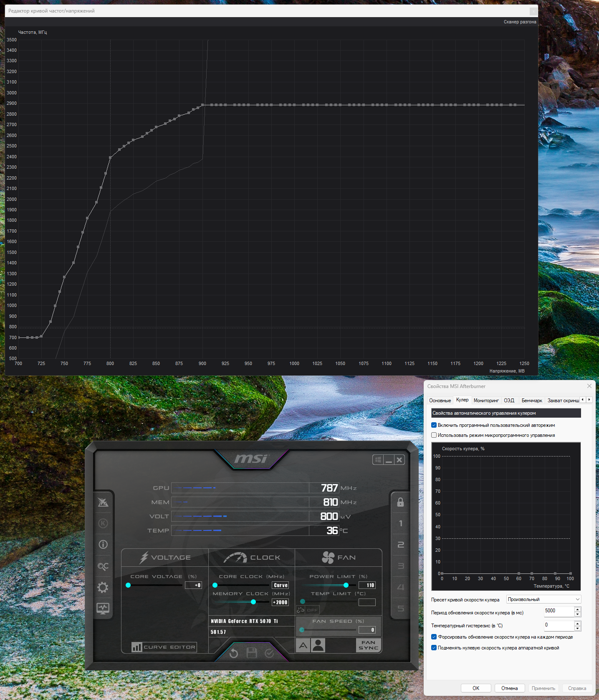Increase the temperature hysteresis value
Viewport: 599px width, 700px height.
578,623
